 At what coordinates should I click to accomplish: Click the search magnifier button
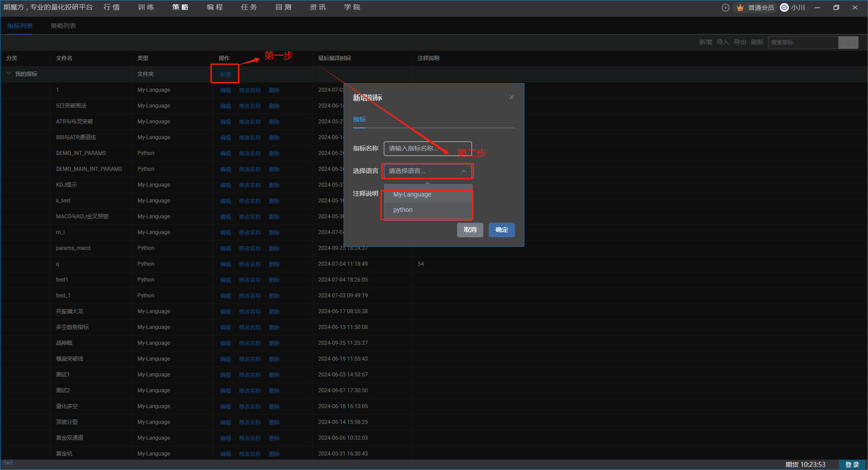849,42
